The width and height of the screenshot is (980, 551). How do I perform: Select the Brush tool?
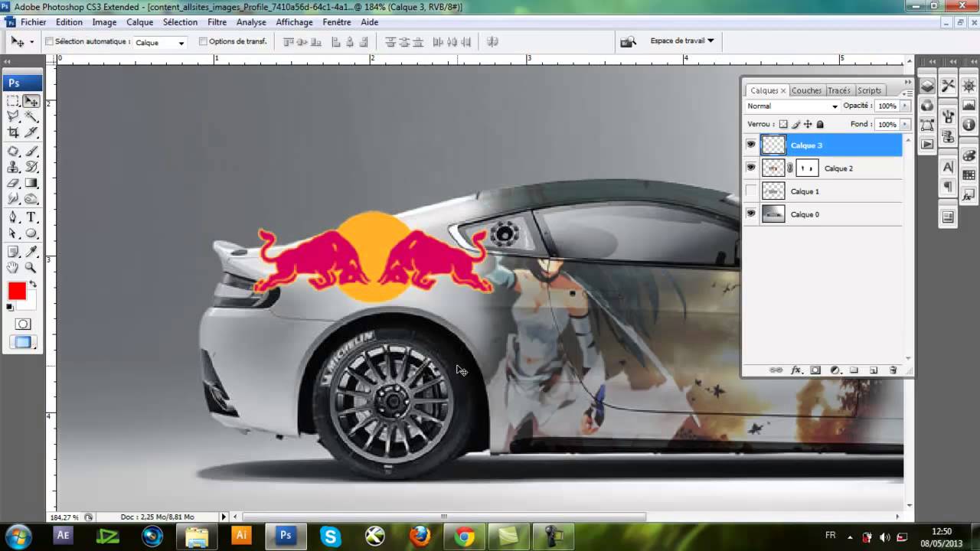pos(31,151)
